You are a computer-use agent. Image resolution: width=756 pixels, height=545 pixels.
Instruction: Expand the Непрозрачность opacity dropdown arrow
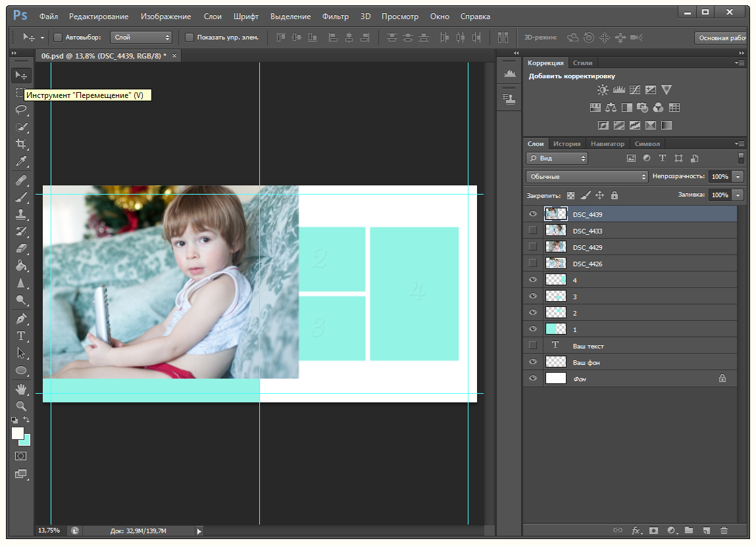[x=738, y=177]
